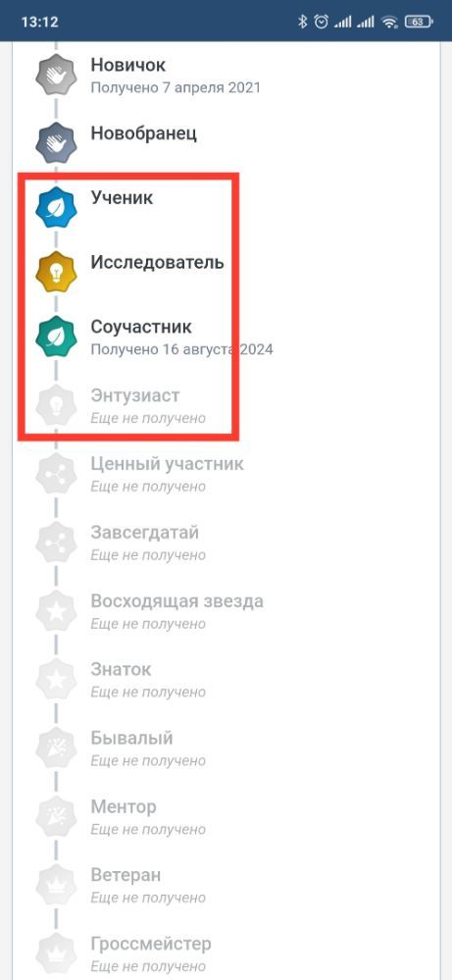Image resolution: width=452 pixels, height=980 pixels.
Task: Tap the Ветеран crown badge icon
Action: [56, 886]
